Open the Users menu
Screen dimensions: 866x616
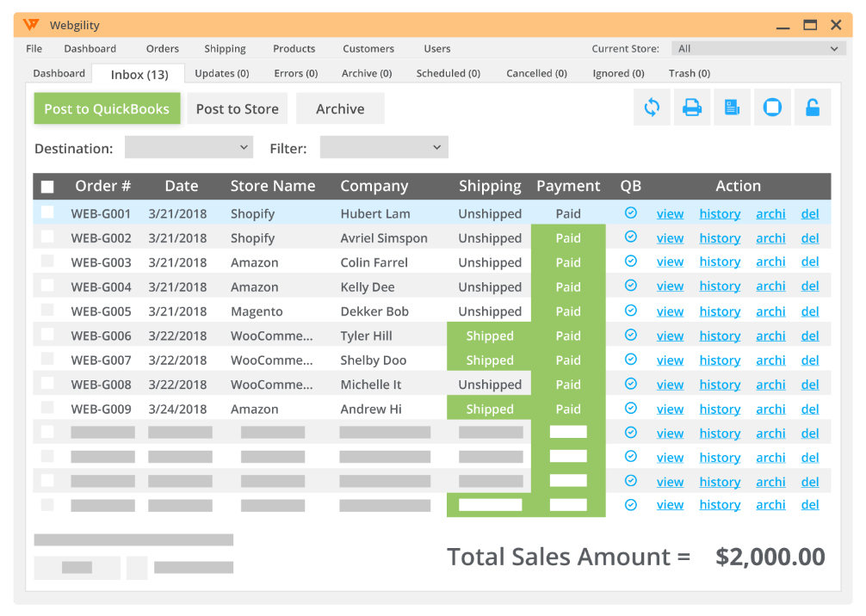pyautogui.click(x=436, y=48)
